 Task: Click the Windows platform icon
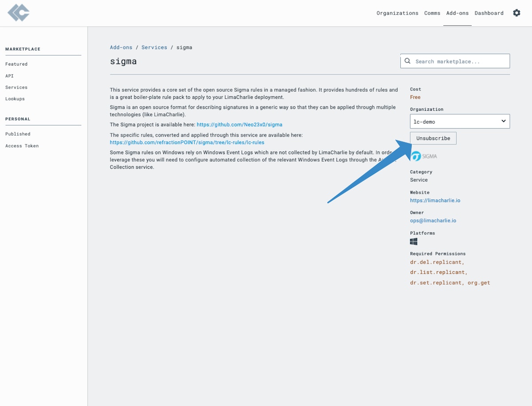tap(414, 242)
